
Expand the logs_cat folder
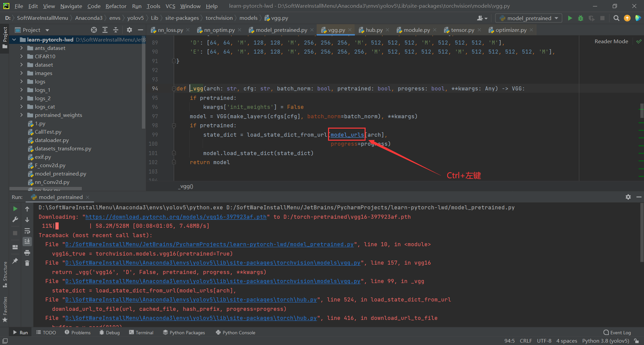21,107
